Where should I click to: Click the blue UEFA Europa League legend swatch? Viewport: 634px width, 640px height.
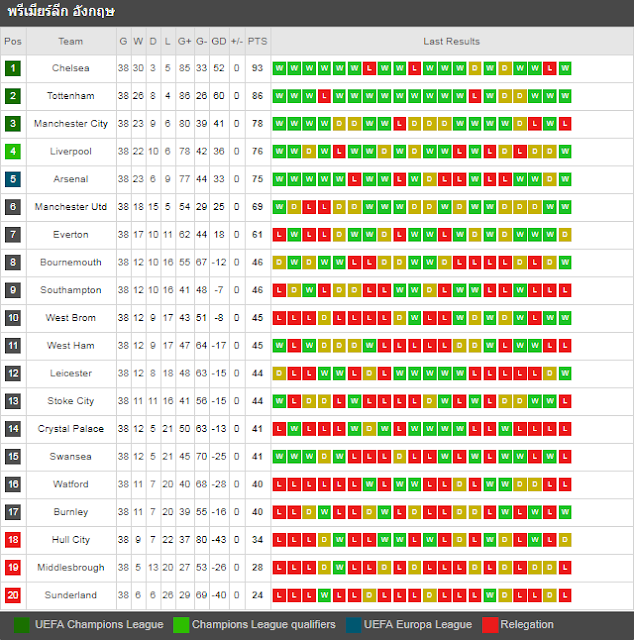pyautogui.click(x=354, y=625)
